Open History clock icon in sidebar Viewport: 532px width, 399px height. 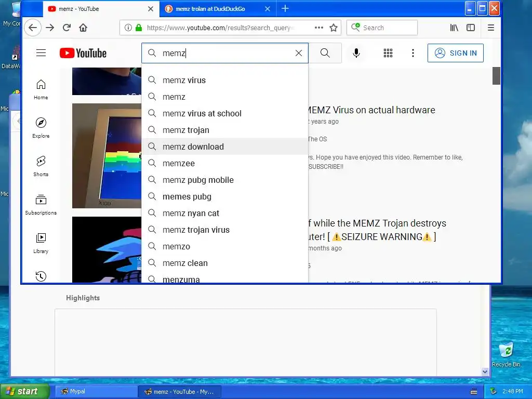41,276
